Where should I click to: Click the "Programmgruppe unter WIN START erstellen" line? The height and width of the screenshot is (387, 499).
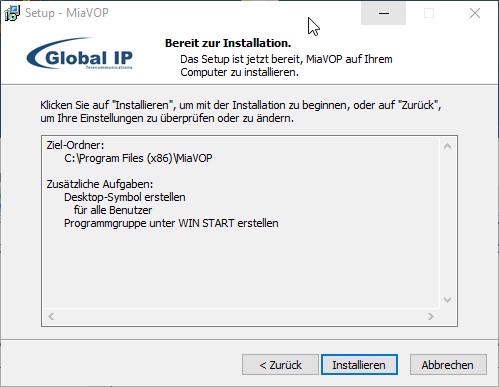tap(171, 223)
